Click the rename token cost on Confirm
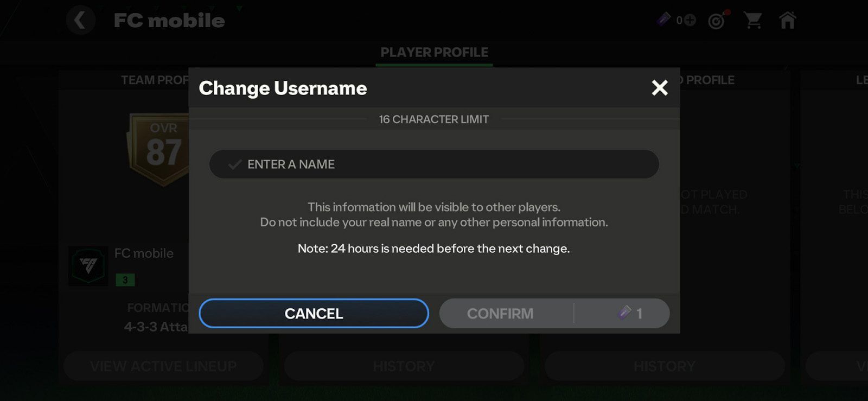The height and width of the screenshot is (401, 868). (630, 313)
